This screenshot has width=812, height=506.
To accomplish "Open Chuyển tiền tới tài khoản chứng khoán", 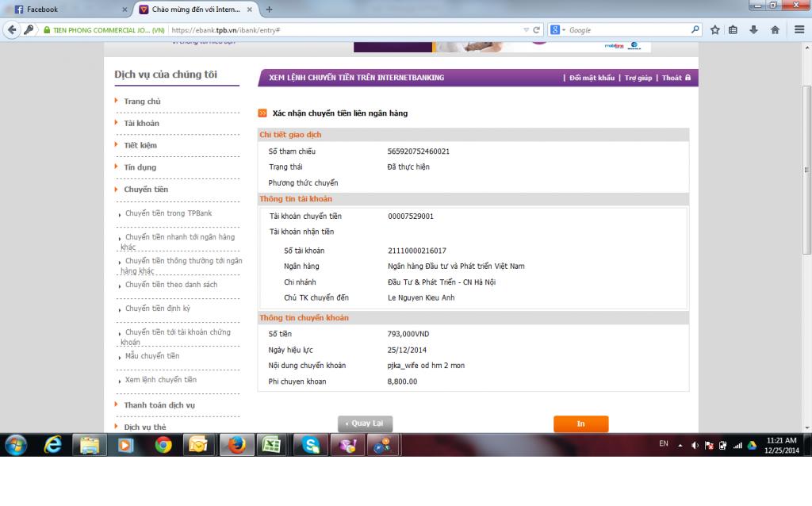I will pyautogui.click(x=175, y=337).
